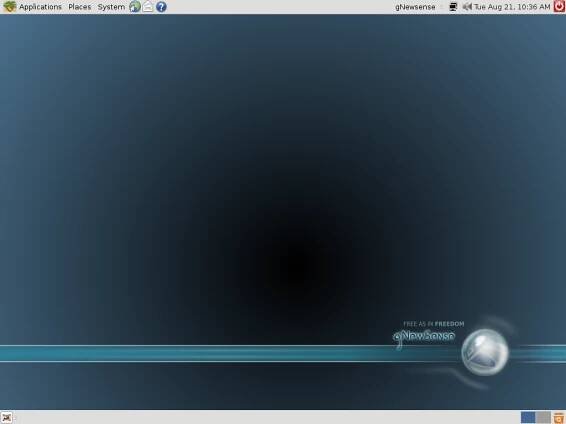The image size is (566, 424).
Task: Open the Places menu
Action: click(79, 7)
